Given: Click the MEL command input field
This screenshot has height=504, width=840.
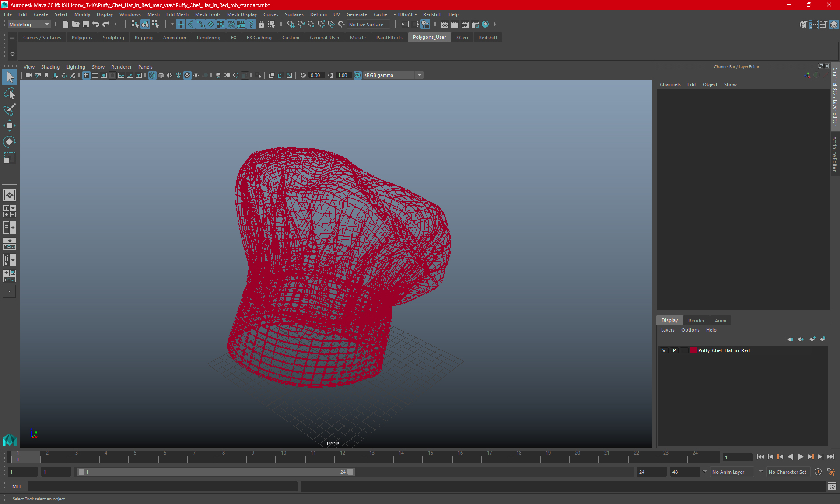Looking at the screenshot, I should pos(162,486).
